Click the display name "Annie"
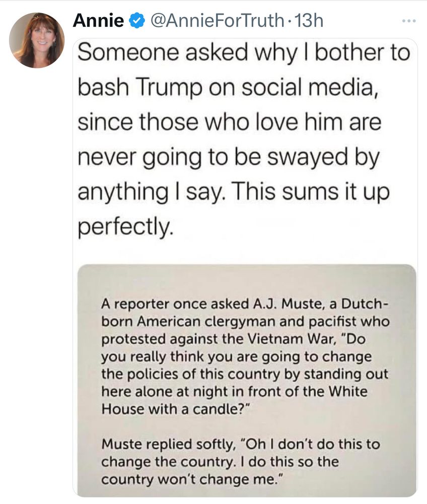The height and width of the screenshot is (504, 427). [x=99, y=21]
